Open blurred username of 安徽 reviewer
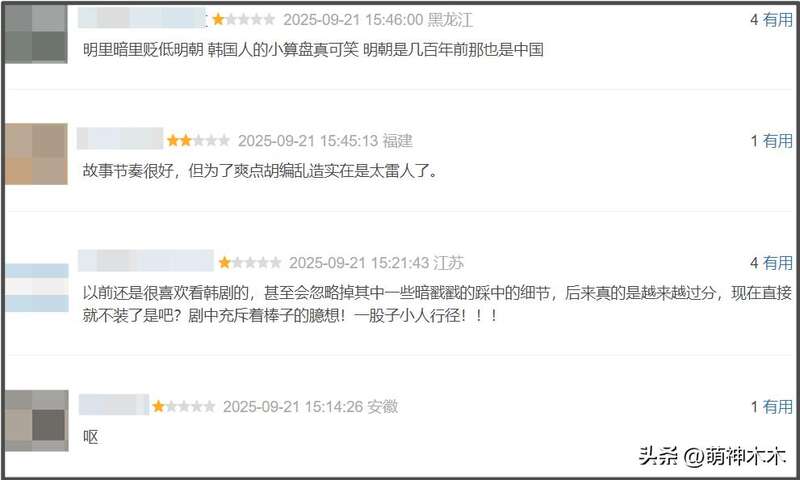This screenshot has height=480, width=800. tap(114, 405)
